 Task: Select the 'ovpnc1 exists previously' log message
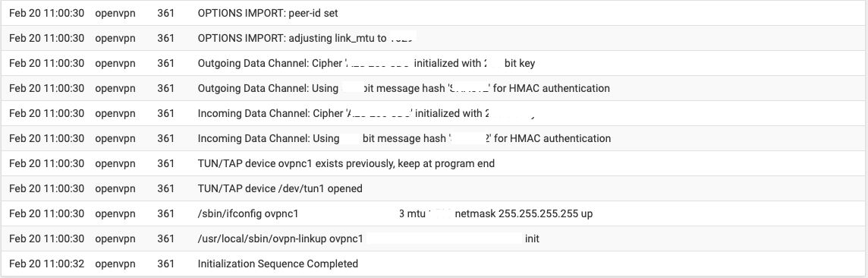click(x=346, y=163)
